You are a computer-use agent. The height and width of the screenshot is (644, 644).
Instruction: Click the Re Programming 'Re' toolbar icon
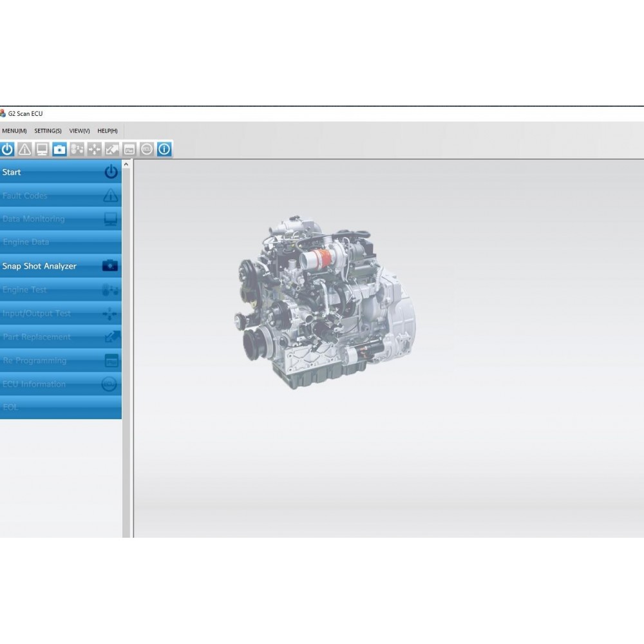(x=129, y=149)
